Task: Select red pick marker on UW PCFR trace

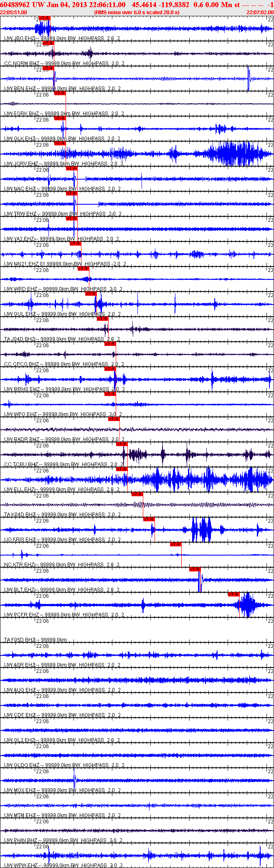Action: pyautogui.click(x=233, y=594)
